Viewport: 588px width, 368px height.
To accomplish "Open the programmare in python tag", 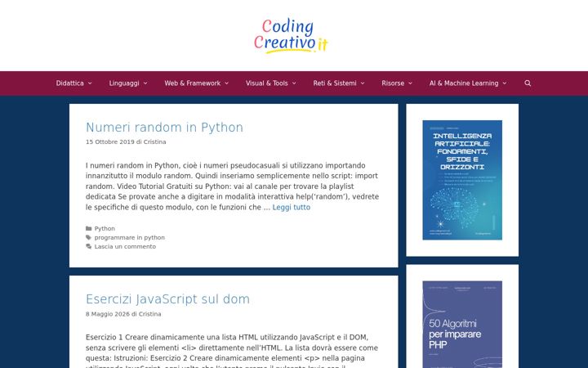I will [x=129, y=237].
